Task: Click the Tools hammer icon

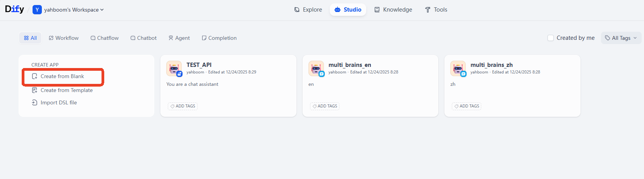Action: 428,10
